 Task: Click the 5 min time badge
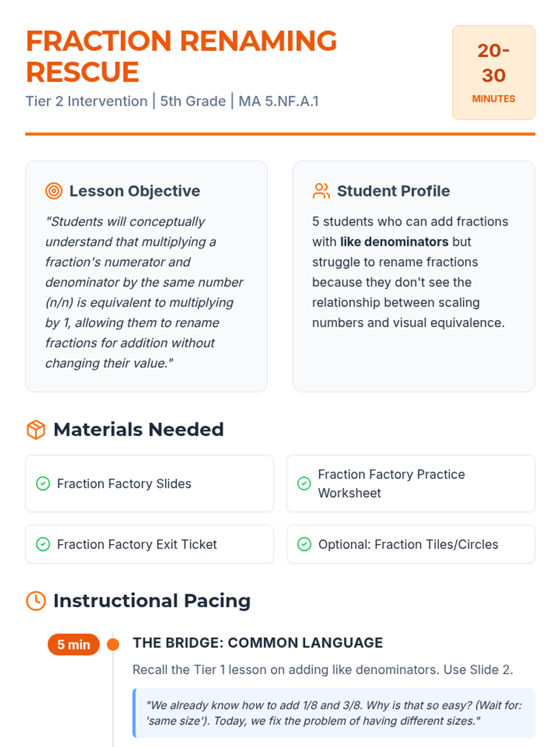pyautogui.click(x=74, y=645)
